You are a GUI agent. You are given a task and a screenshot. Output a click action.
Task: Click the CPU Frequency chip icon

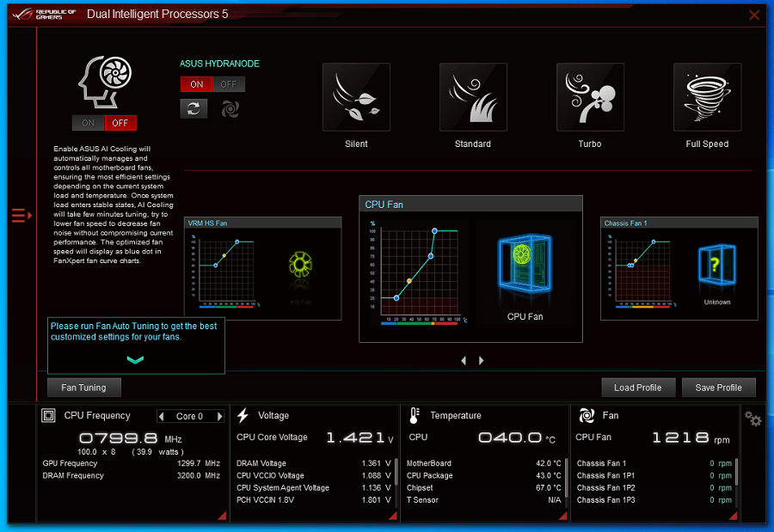48,415
